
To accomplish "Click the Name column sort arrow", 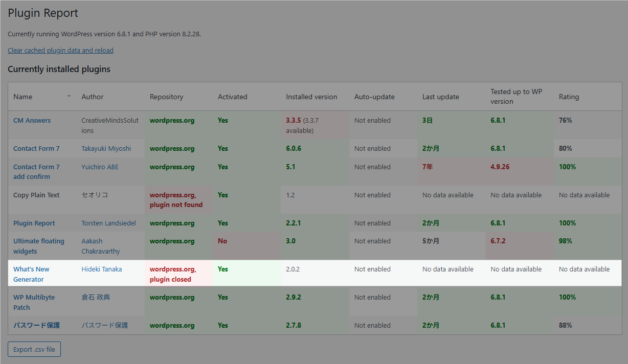I will tap(69, 96).
